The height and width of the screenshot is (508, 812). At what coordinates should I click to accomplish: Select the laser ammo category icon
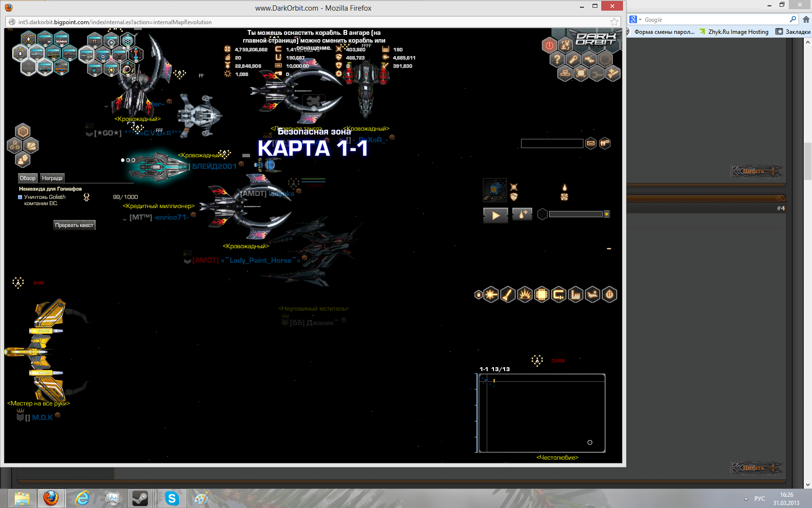491,295
